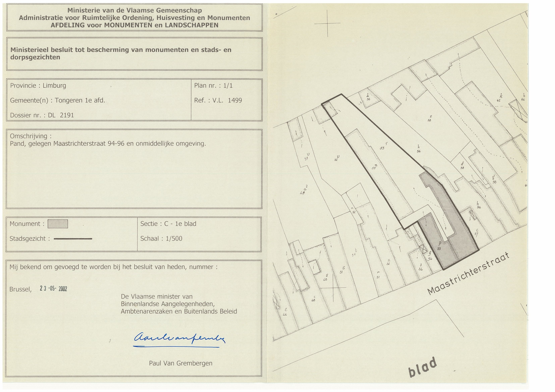Click the 'AFDELING voor MONUMENTEN en LANDSCHAPPEN' heading

134,25
